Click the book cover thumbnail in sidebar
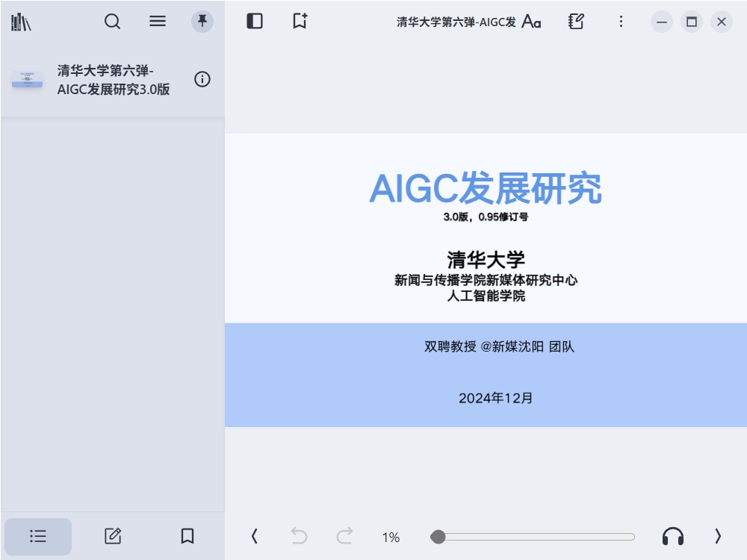The width and height of the screenshot is (747, 560). click(27, 80)
